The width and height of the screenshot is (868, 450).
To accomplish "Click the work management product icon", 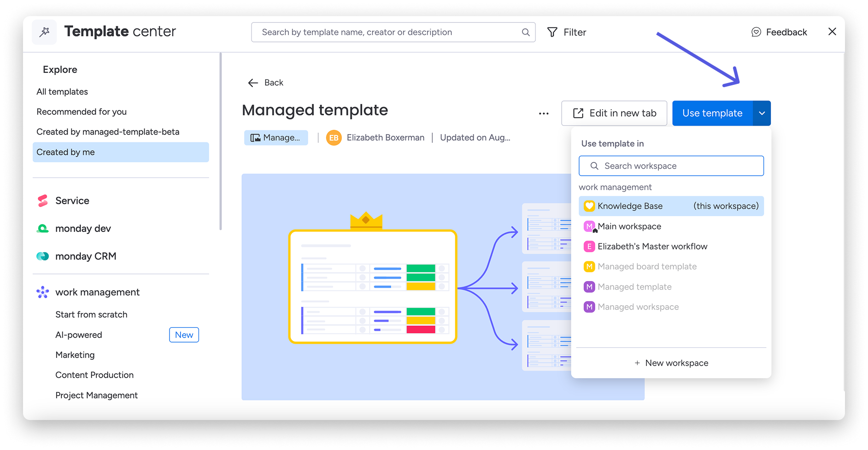I will [x=43, y=292].
